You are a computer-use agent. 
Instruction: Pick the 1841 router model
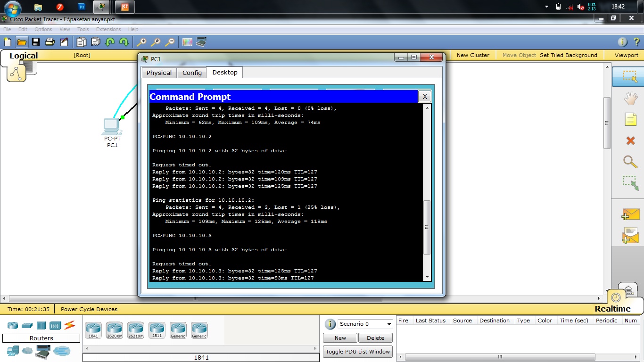(x=93, y=330)
